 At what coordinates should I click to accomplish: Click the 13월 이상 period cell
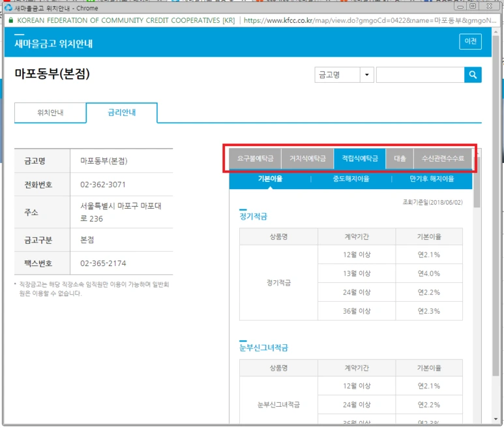357,273
